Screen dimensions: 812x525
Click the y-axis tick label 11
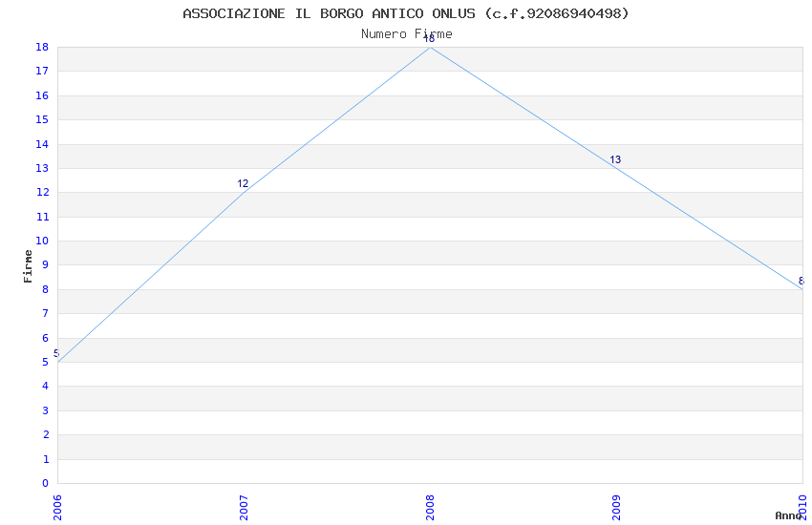pyautogui.click(x=42, y=217)
